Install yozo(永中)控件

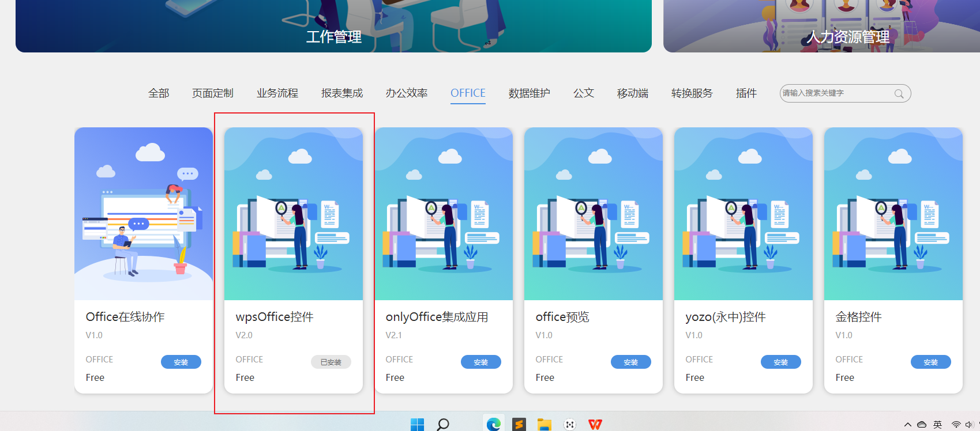tap(781, 362)
